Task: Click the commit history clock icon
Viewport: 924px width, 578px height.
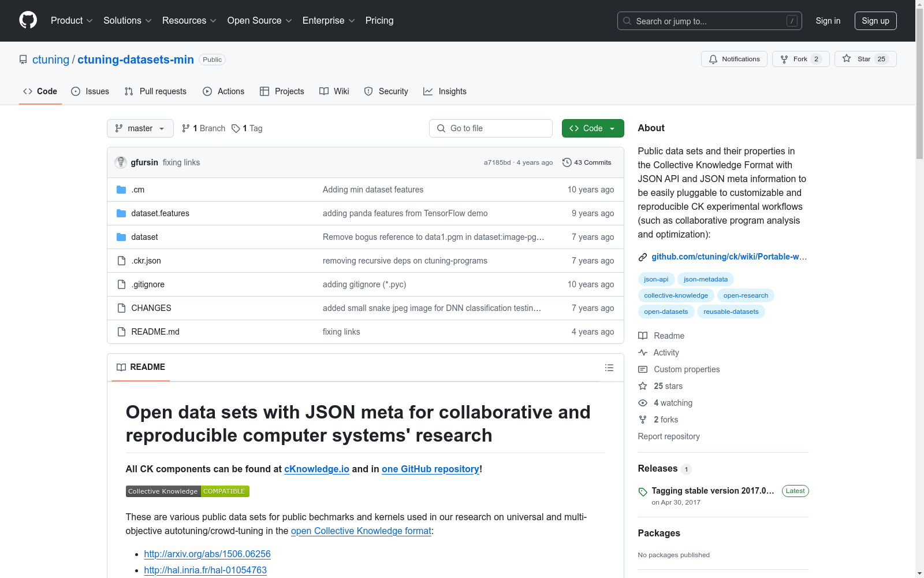Action: coord(567,162)
